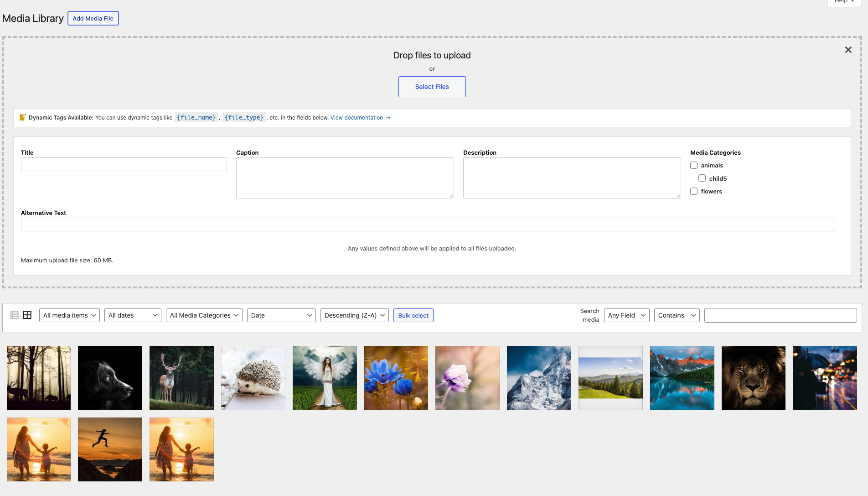
Task: Open the All dates dropdown
Action: click(133, 315)
